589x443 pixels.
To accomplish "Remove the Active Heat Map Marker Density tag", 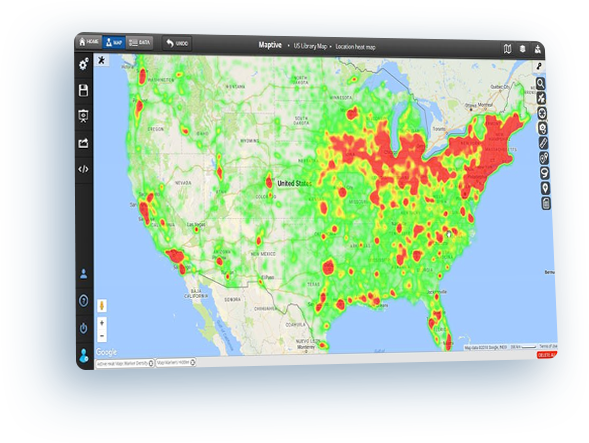I will coord(151,363).
